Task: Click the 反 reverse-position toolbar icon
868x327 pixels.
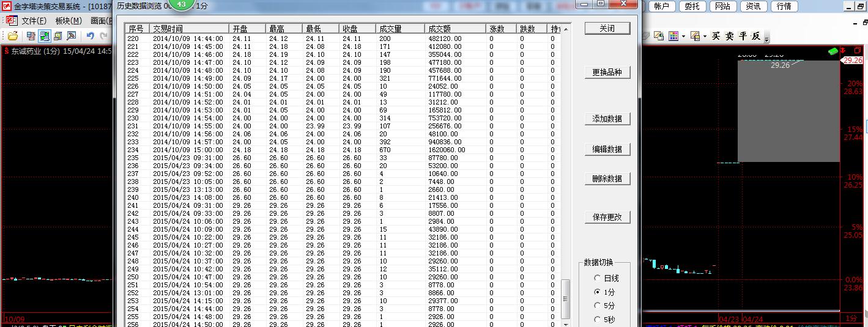Action: point(757,36)
